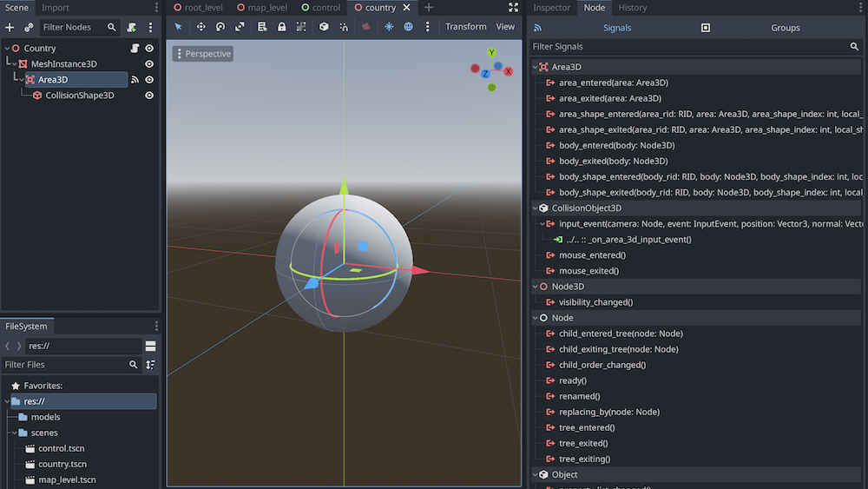Open sun and environment settings dots
868x489 pixels.
tap(427, 27)
